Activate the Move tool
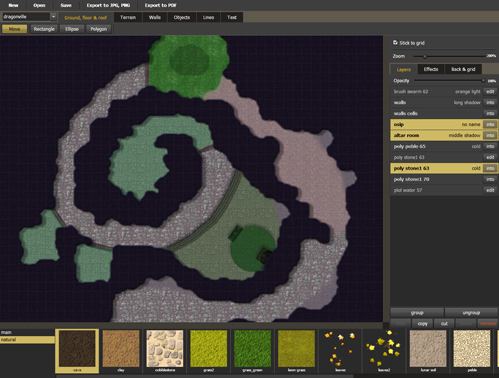499x378 pixels. [x=14, y=29]
